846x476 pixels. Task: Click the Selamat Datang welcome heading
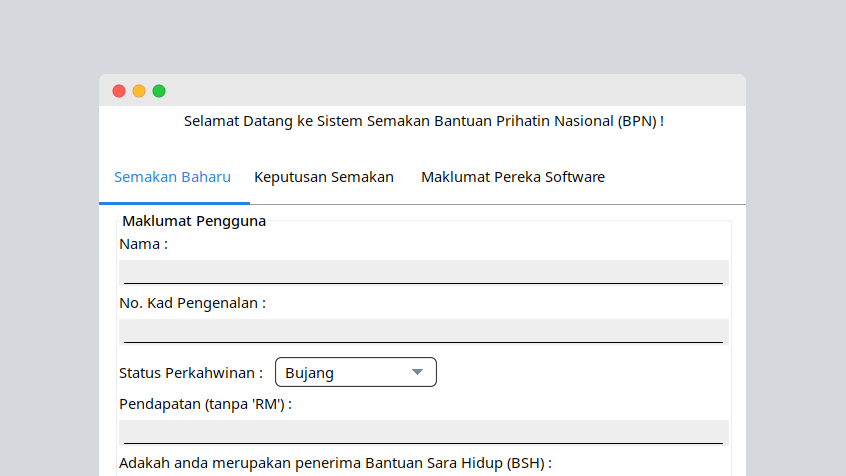[424, 121]
